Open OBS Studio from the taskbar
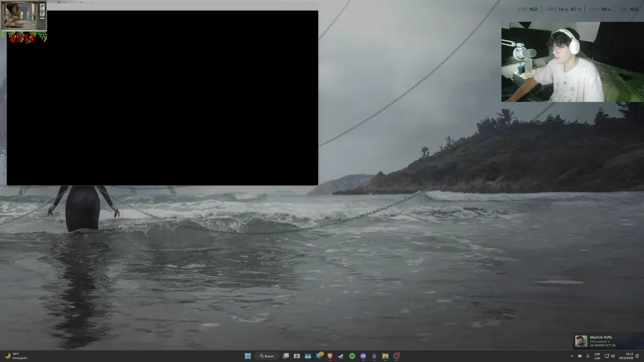The width and height of the screenshot is (644, 362). [x=396, y=356]
